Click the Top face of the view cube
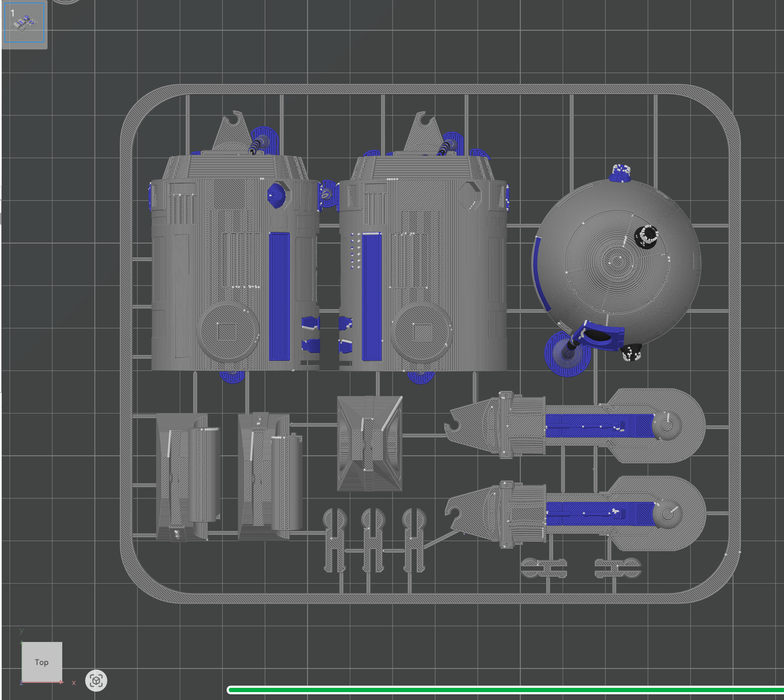Viewport: 784px width, 700px height. (x=42, y=662)
